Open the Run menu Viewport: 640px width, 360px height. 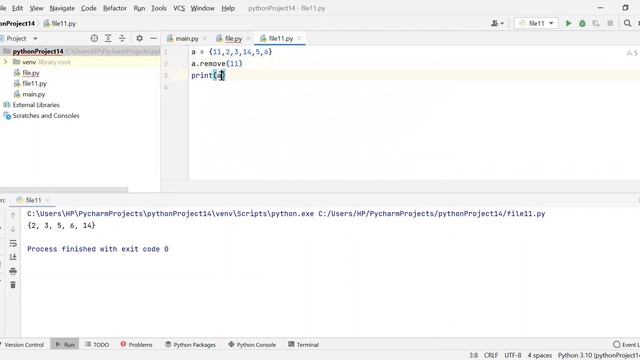click(139, 8)
